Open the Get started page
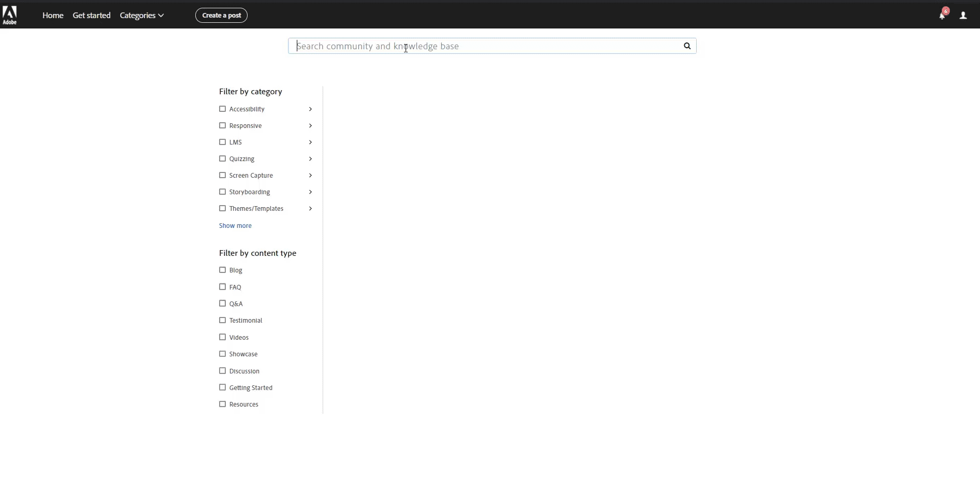 click(x=92, y=16)
